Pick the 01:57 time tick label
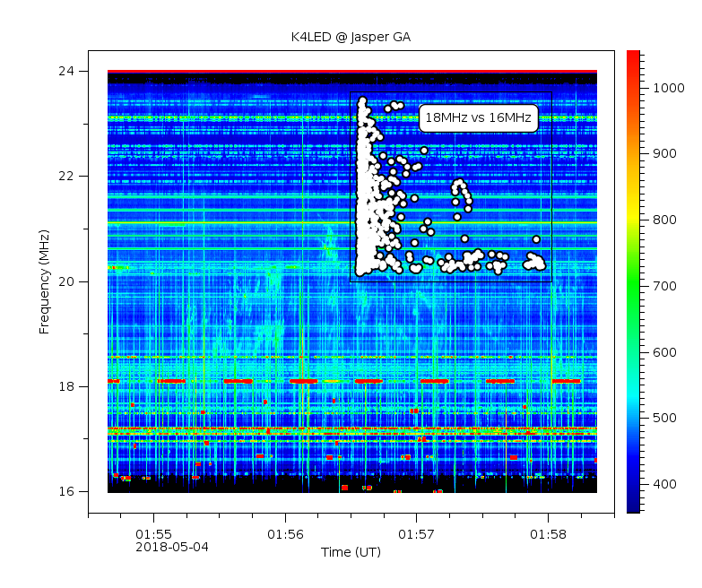Viewport: 702px width, 588px height. (416, 533)
